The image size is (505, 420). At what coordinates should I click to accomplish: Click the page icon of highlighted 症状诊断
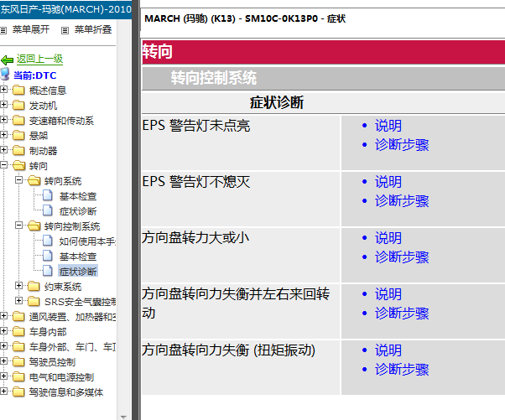tap(48, 271)
